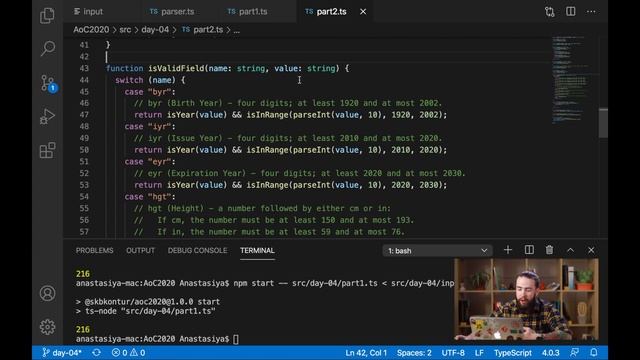This screenshot has width=640, height=360.
Task: Close the terminal panel
Action: click(x=591, y=250)
